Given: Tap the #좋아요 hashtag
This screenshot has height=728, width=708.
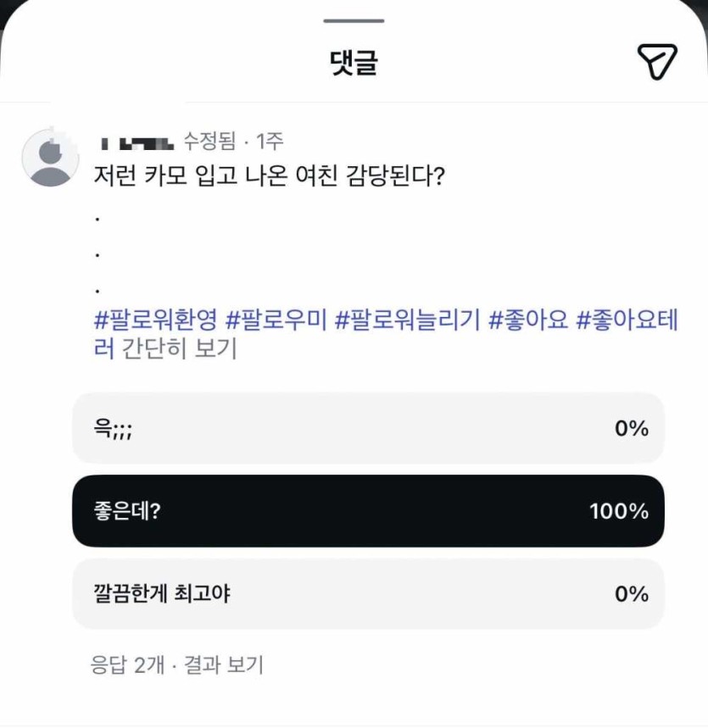Looking at the screenshot, I should 528,321.
